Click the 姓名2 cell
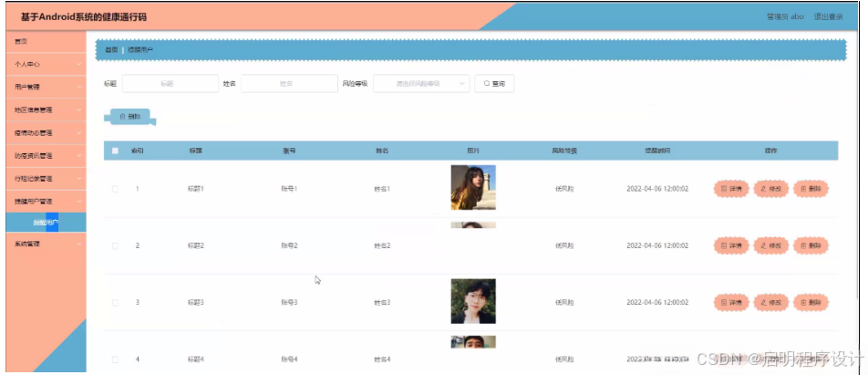 [x=383, y=245]
